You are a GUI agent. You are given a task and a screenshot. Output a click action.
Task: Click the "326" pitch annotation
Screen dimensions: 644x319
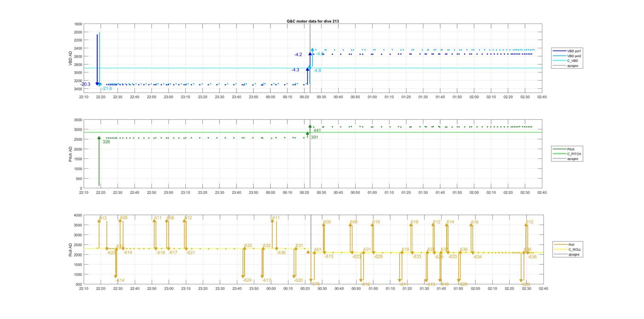(106, 142)
